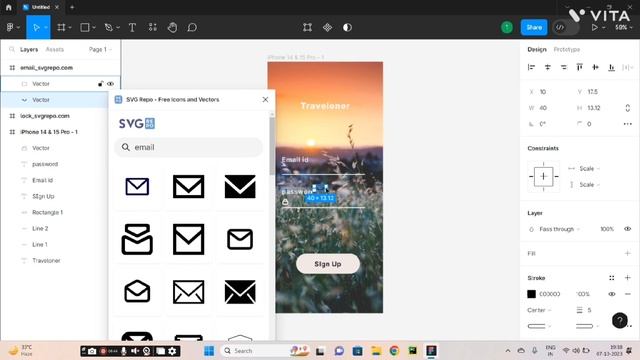This screenshot has width=640, height=360.
Task: Click the Sign Up button on canvas
Action: click(x=328, y=264)
